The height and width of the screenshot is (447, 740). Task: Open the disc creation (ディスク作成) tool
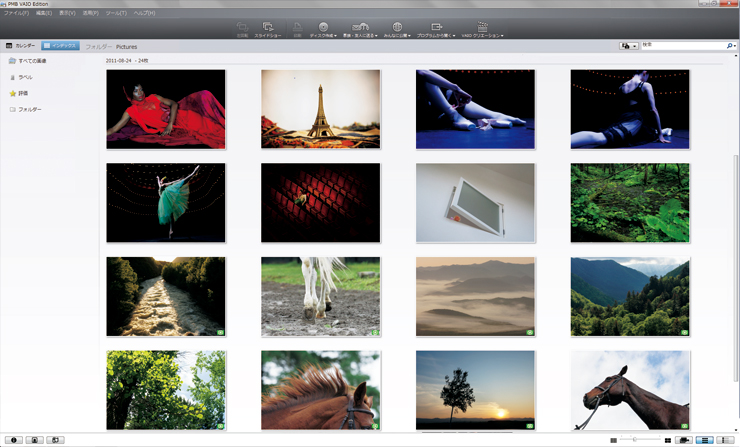point(322,29)
